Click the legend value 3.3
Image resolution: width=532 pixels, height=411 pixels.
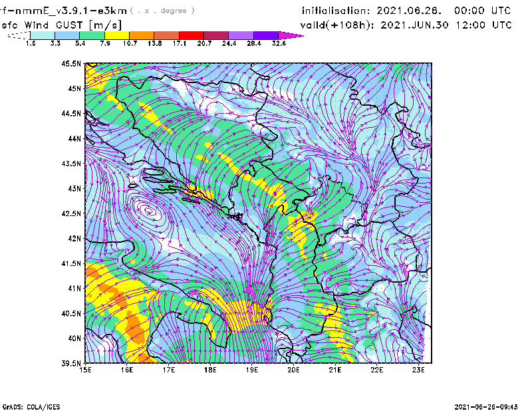pos(55,43)
